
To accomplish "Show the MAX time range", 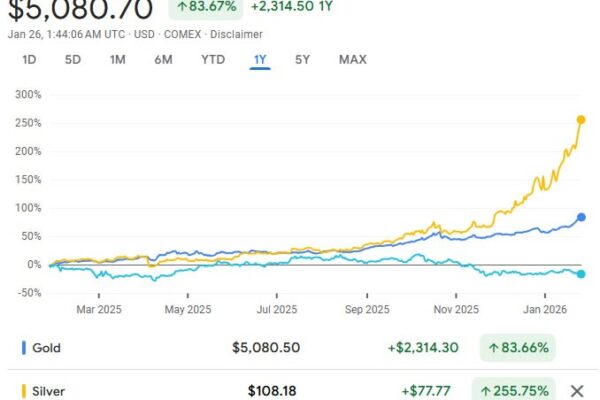I will 352,60.
